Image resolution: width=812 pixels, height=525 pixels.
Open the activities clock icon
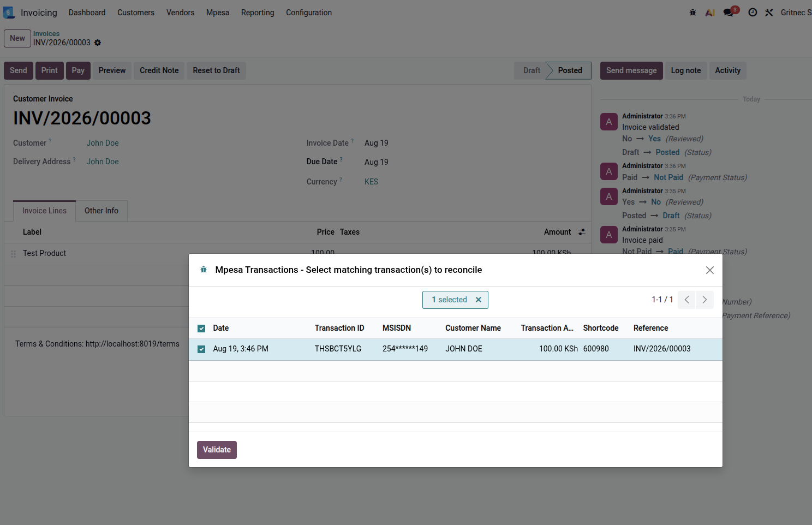(753, 13)
